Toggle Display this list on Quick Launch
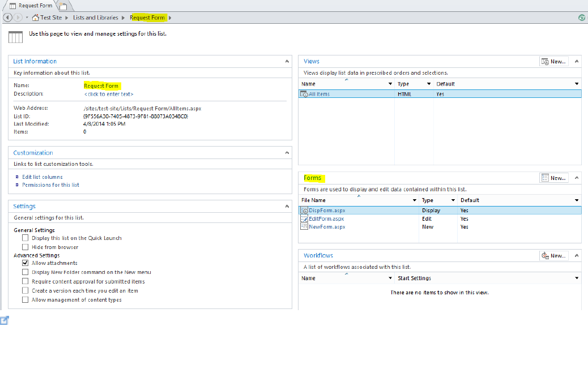 pos(25,238)
